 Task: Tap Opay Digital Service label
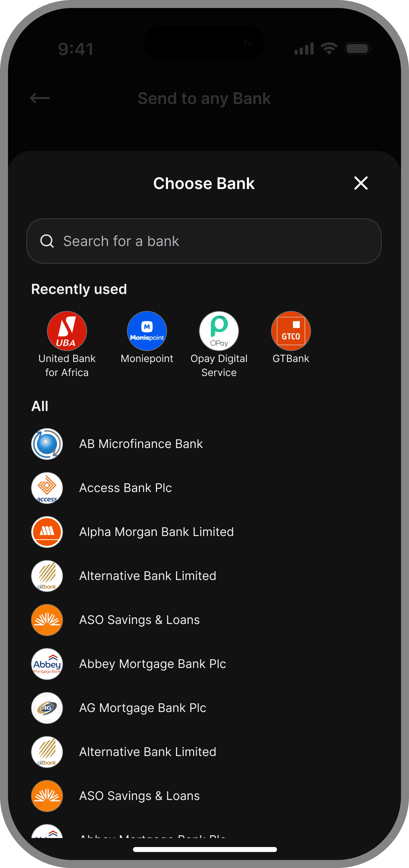[219, 365]
